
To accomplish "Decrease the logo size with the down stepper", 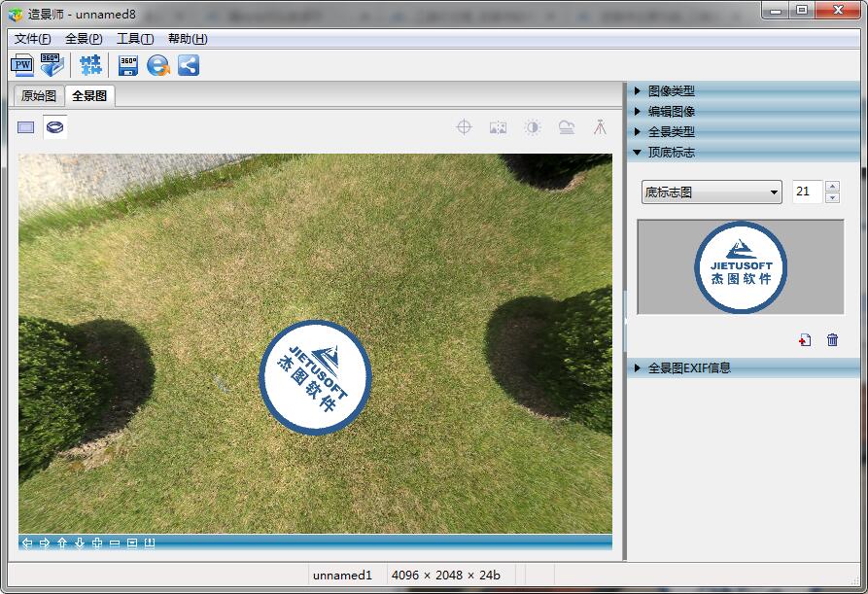I will click(832, 197).
